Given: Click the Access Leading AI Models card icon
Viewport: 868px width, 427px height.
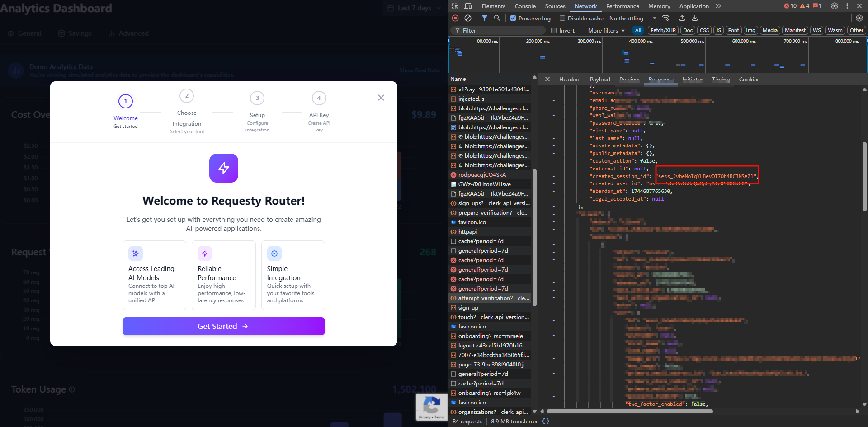Looking at the screenshot, I should click(136, 253).
